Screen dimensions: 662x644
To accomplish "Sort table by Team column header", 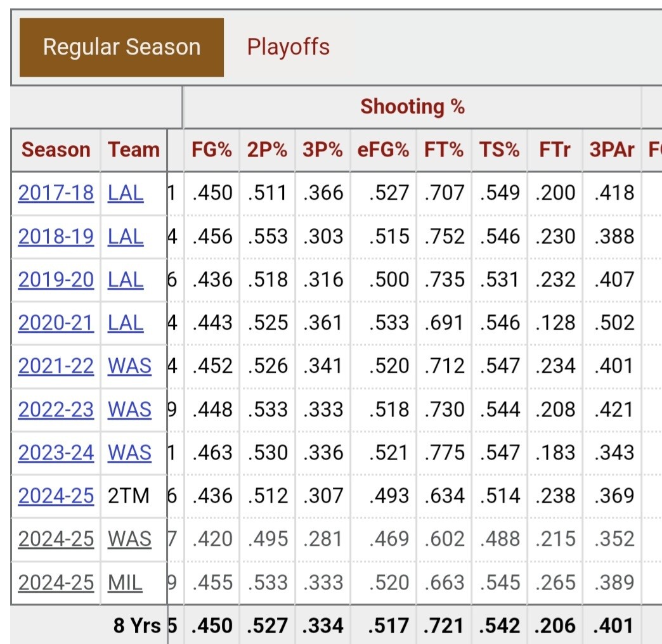I will pyautogui.click(x=133, y=150).
